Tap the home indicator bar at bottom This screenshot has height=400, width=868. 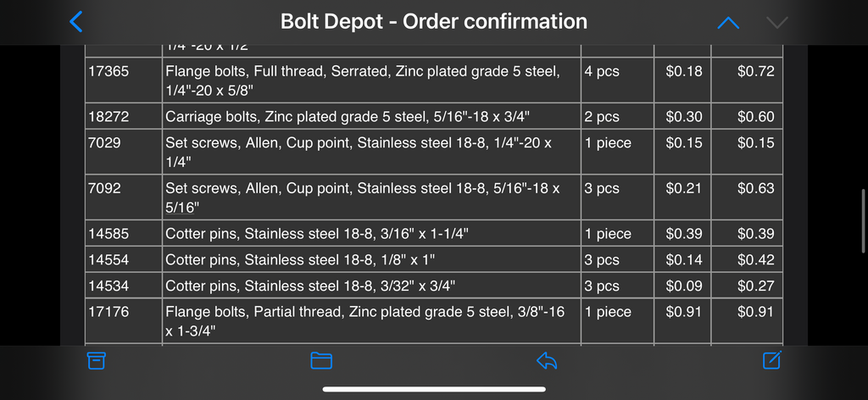tap(434, 389)
